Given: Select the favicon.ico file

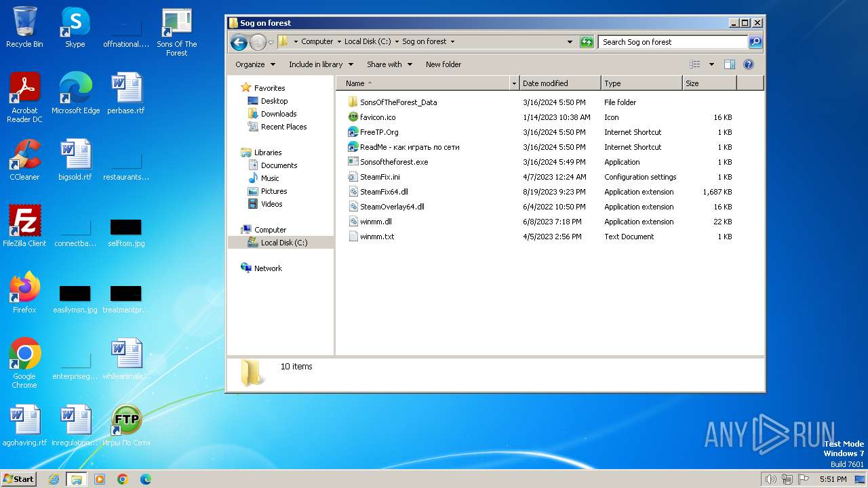Looking at the screenshot, I should (x=378, y=117).
